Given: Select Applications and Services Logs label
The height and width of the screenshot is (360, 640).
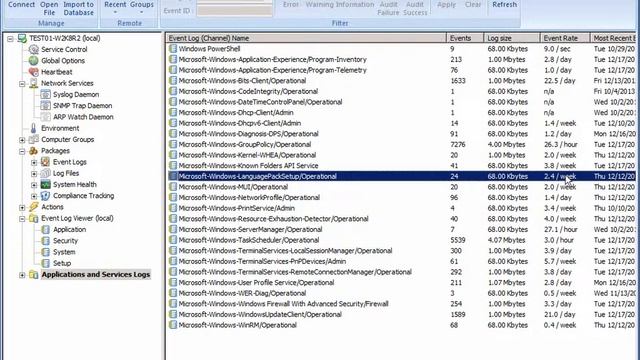Looking at the screenshot, I should (96, 275).
